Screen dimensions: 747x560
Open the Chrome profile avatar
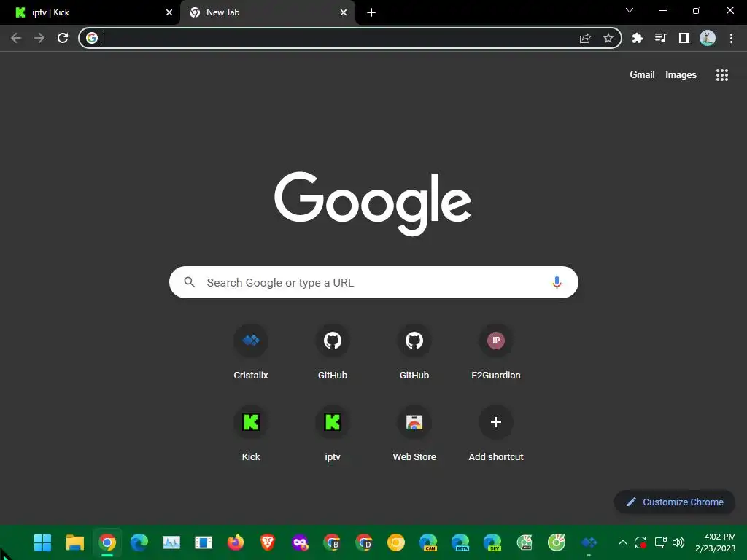708,38
